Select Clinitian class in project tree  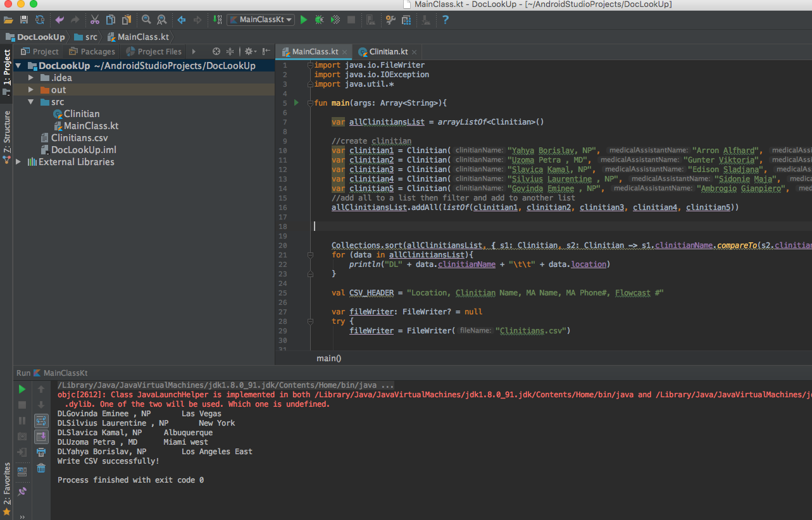click(77, 114)
